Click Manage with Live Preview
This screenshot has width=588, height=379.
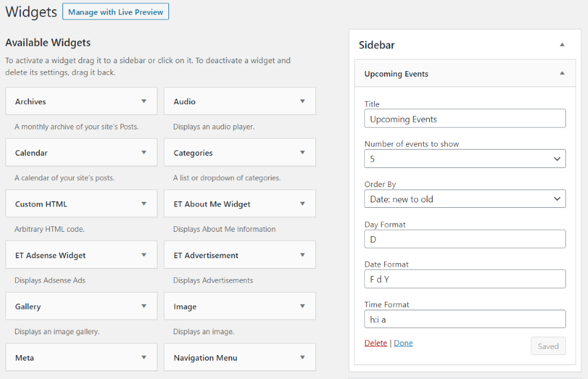(115, 11)
